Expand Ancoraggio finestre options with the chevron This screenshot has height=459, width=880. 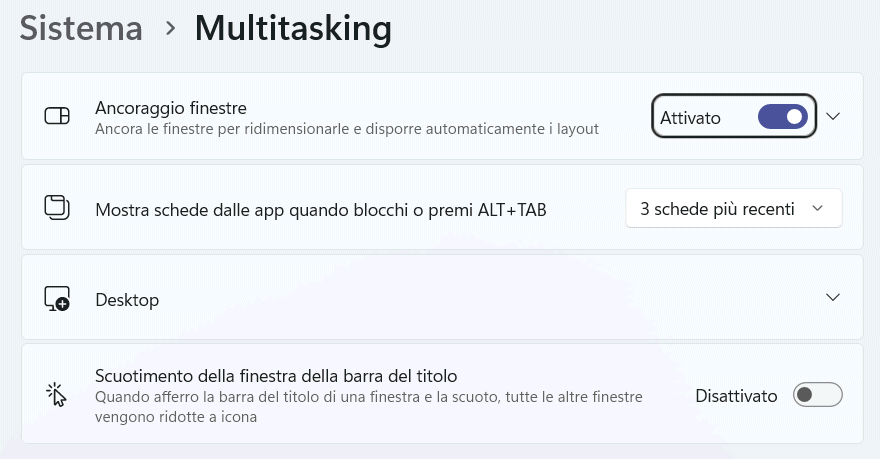pyautogui.click(x=834, y=116)
